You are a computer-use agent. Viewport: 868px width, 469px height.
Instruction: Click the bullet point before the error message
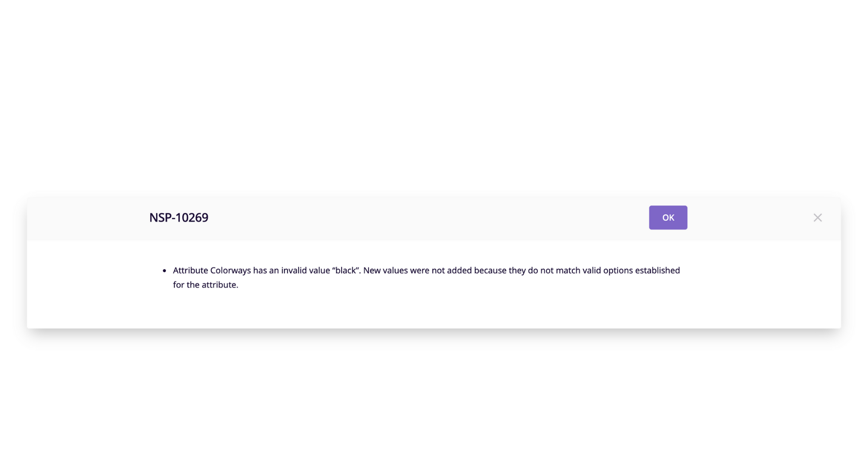(164, 271)
